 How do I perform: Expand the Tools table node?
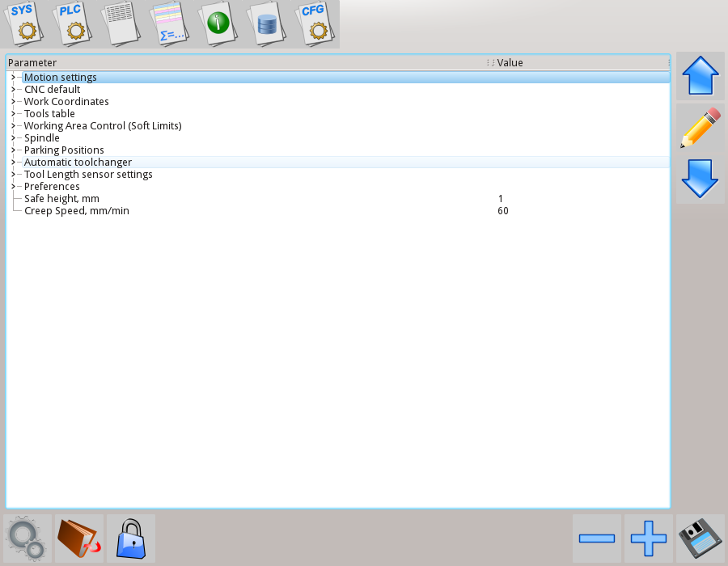coord(13,114)
